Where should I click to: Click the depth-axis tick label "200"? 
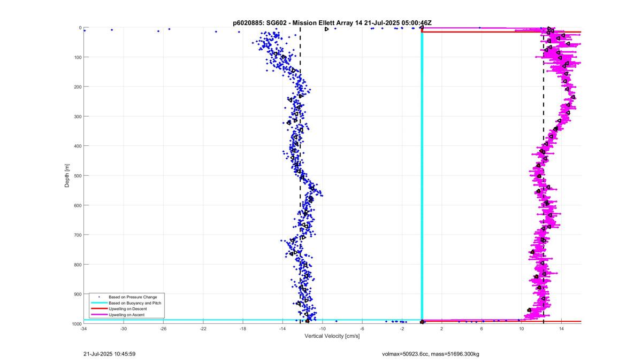78,87
